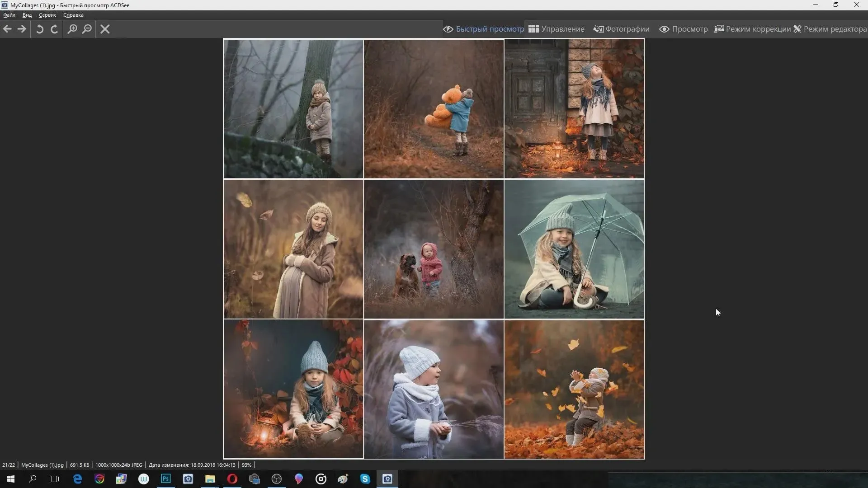Screen dimensions: 868x488
Task: Open the Файл menu
Action: 9,15
